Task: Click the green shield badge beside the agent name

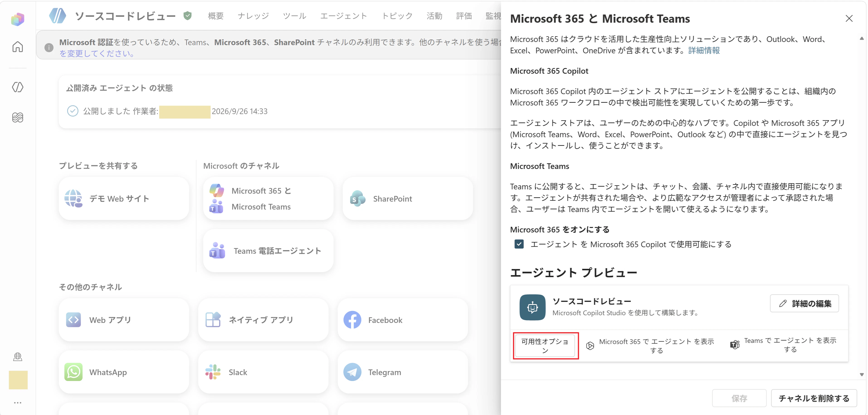Action: (x=188, y=15)
